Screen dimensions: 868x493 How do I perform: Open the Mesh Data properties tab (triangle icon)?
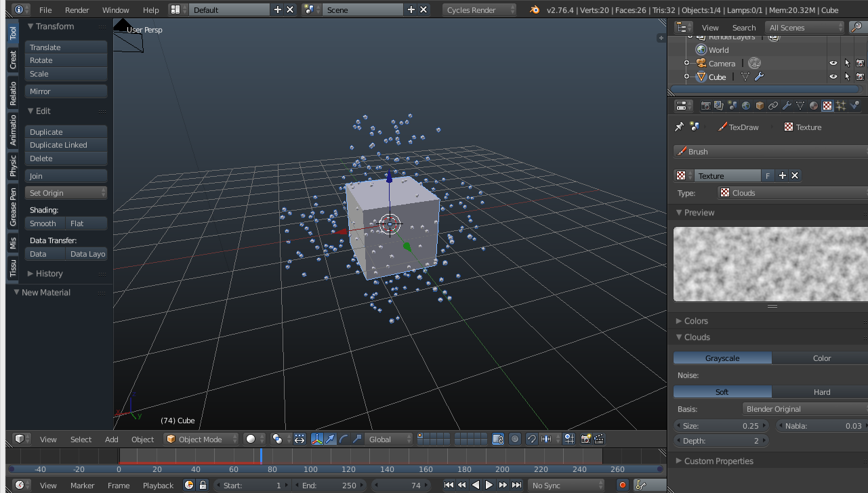tap(800, 106)
